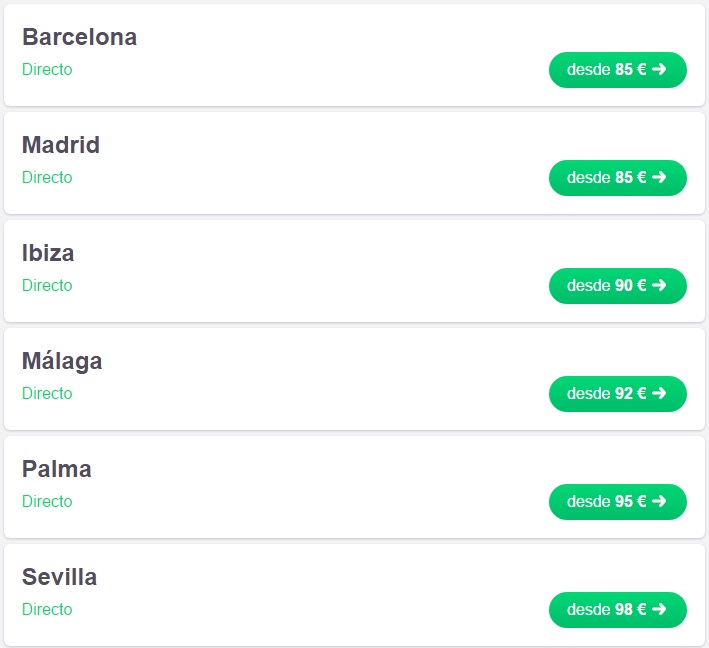The height and width of the screenshot is (648, 709).
Task: Open the Málaga destination title
Action: pyautogui.click(x=62, y=360)
